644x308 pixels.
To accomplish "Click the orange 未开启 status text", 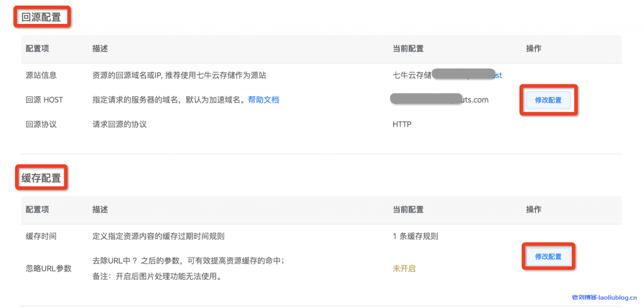I will coord(404,268).
